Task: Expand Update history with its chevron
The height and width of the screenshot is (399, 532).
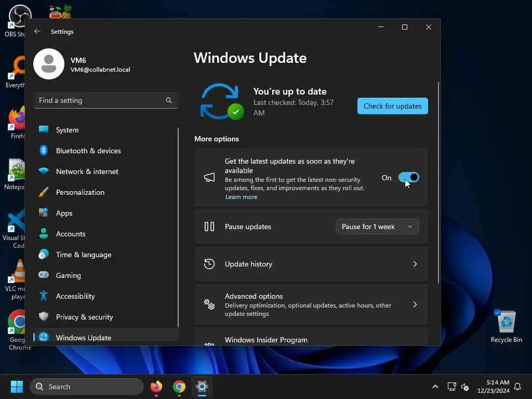Action: pos(415,264)
